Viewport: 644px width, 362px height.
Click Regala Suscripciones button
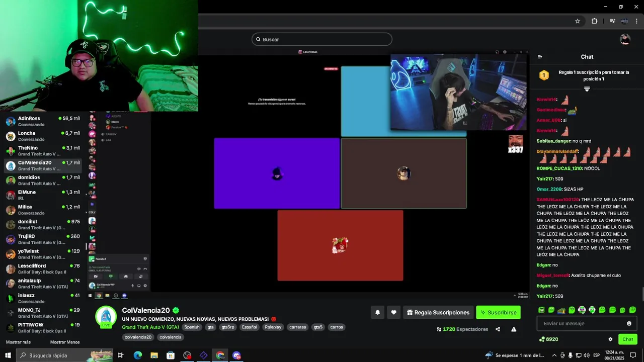[438, 312]
